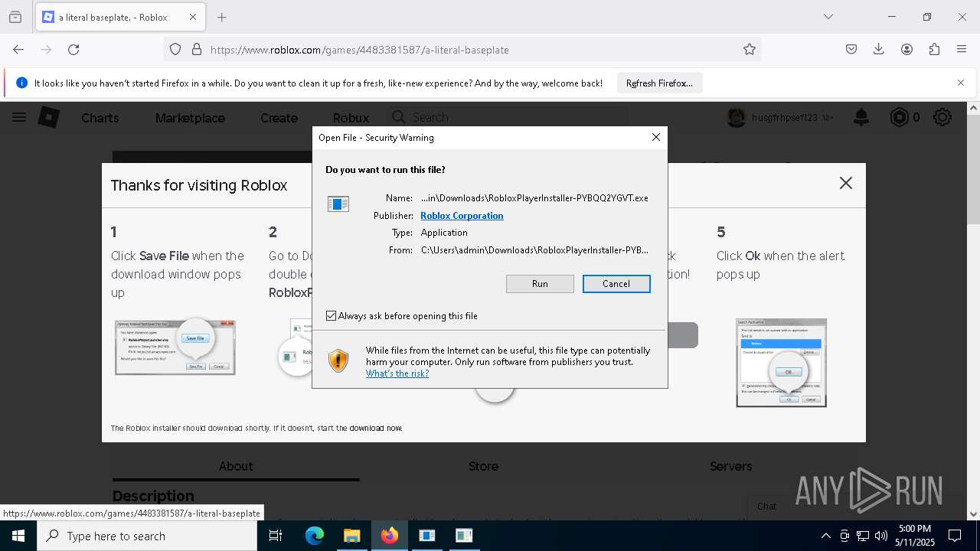Viewport: 980px width, 551px height.
Task: Open File Explorer from the taskbar
Action: pos(351,536)
